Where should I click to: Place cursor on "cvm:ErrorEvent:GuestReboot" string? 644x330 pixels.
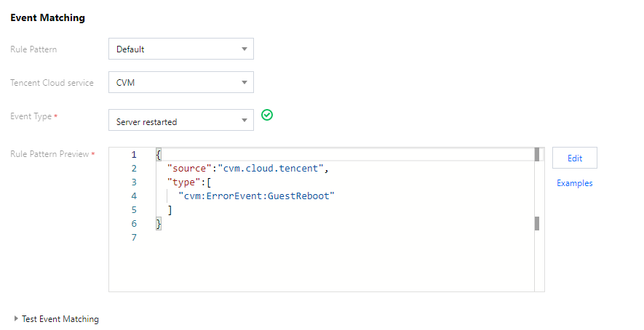(255, 196)
